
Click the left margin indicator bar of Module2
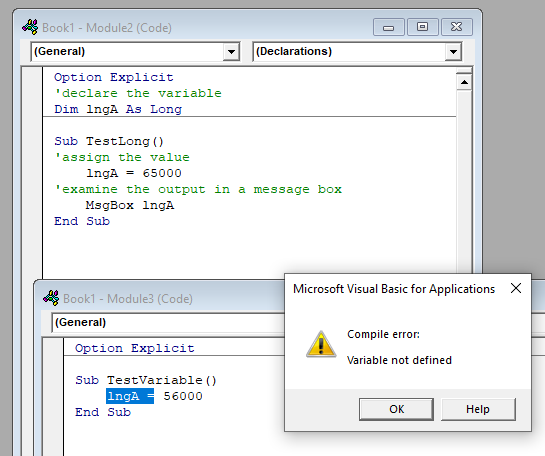[32, 173]
